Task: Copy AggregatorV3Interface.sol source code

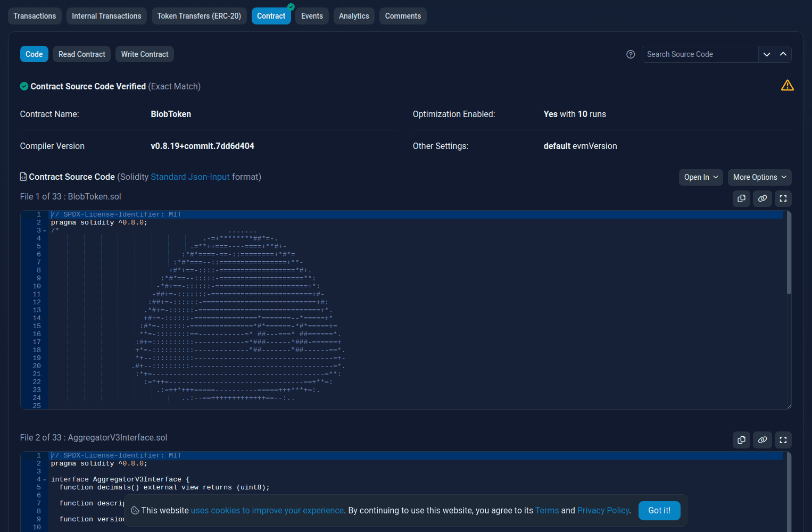Action: [x=741, y=440]
